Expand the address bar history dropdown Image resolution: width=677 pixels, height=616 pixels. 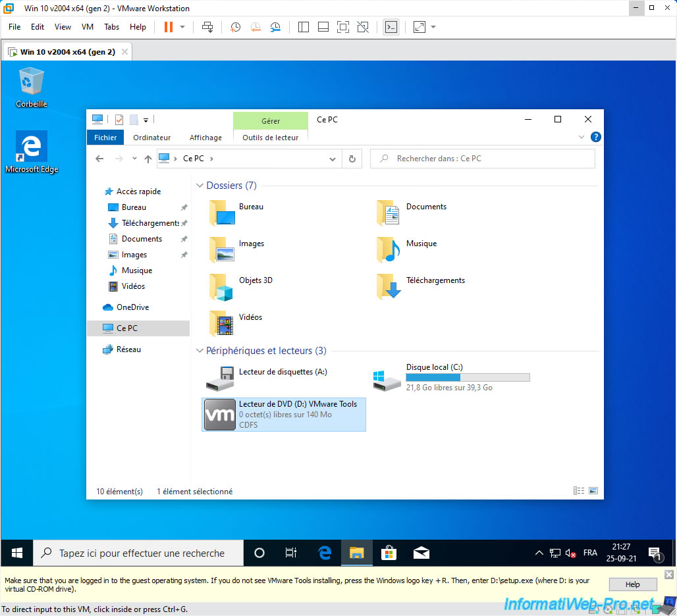click(x=333, y=159)
